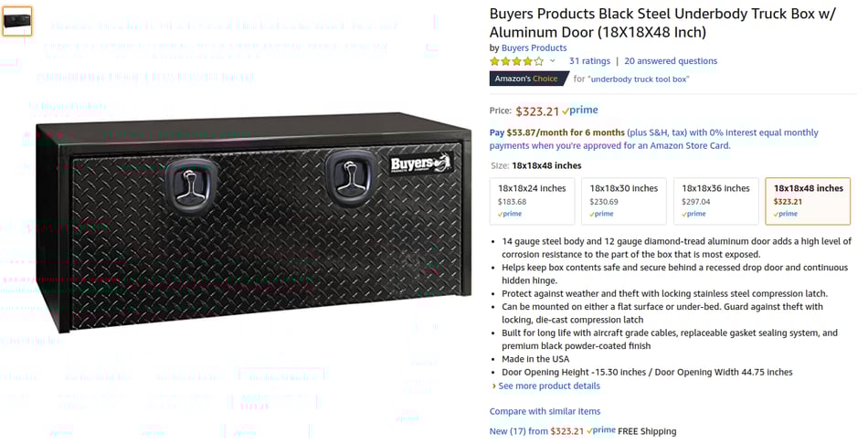Click the Prime logo next to FREE Shipping
The image size is (868, 444).
pyautogui.click(x=600, y=431)
